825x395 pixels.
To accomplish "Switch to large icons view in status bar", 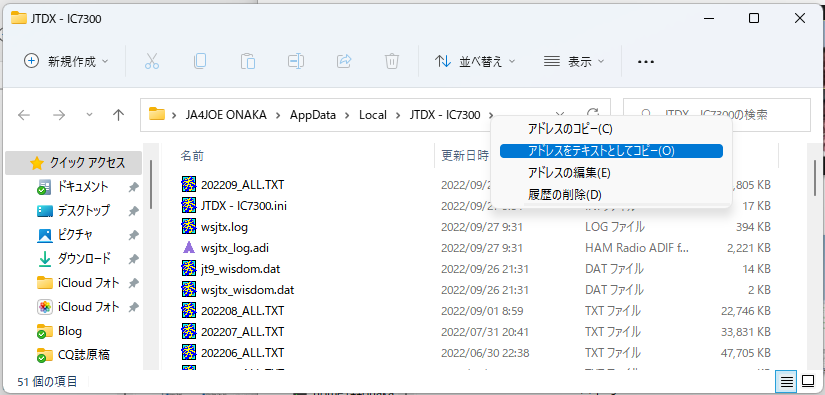I will (808, 381).
